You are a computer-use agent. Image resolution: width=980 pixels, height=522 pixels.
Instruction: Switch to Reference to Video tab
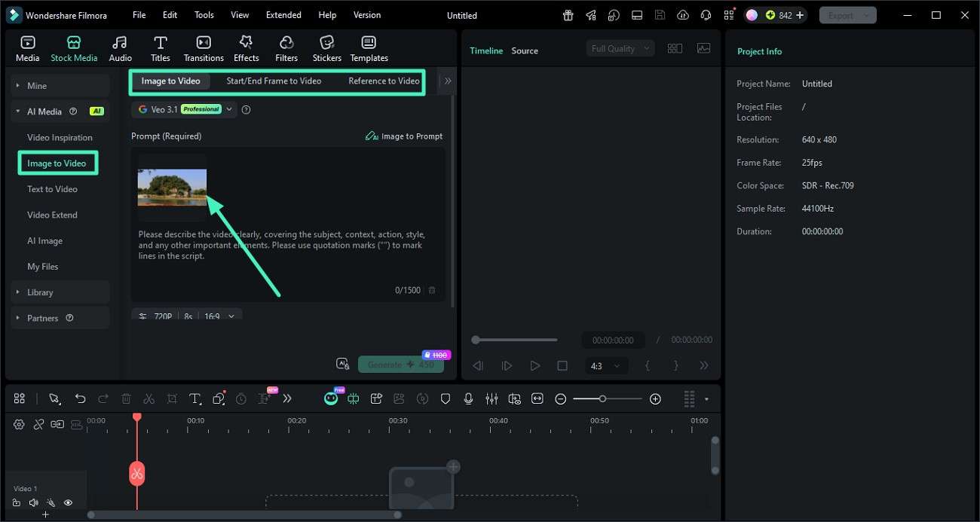pyautogui.click(x=384, y=81)
